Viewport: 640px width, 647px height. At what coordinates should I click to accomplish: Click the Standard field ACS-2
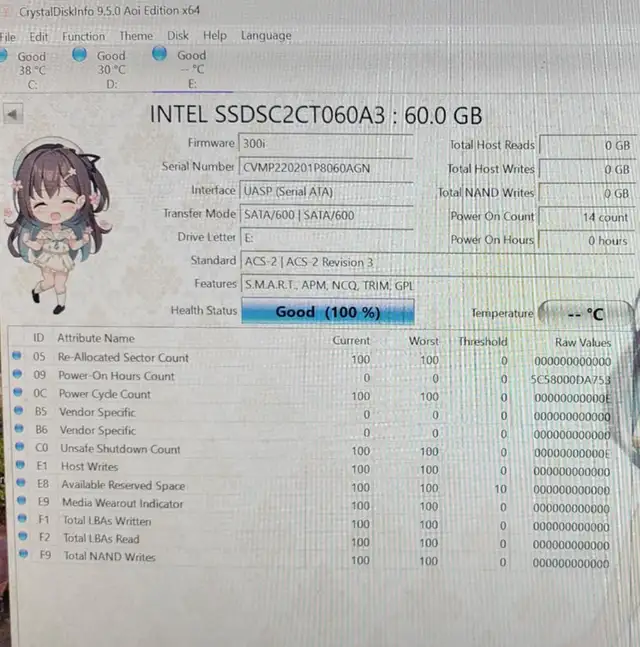pos(437,262)
